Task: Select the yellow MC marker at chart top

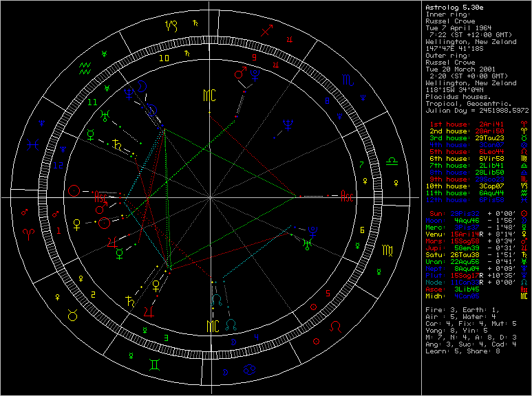Action: click(209, 95)
